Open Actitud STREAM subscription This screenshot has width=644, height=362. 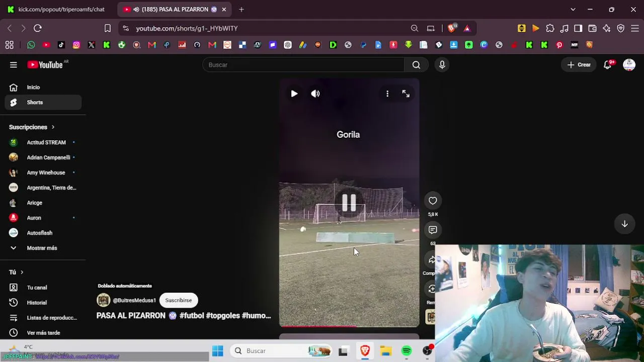tap(43, 142)
